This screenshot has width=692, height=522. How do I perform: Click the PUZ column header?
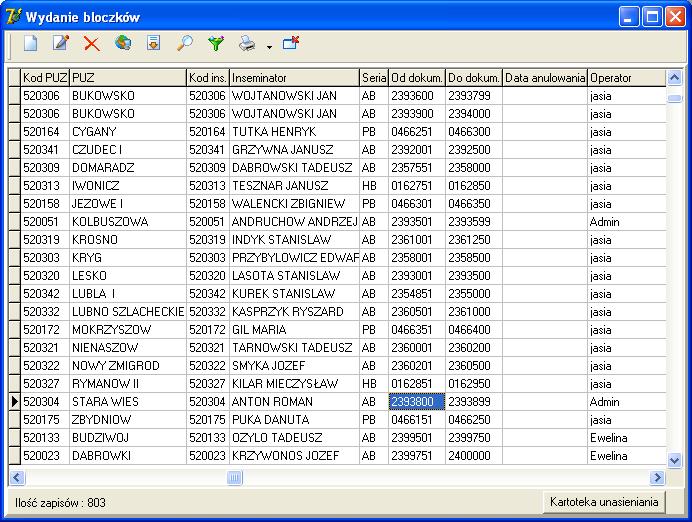tap(128, 78)
